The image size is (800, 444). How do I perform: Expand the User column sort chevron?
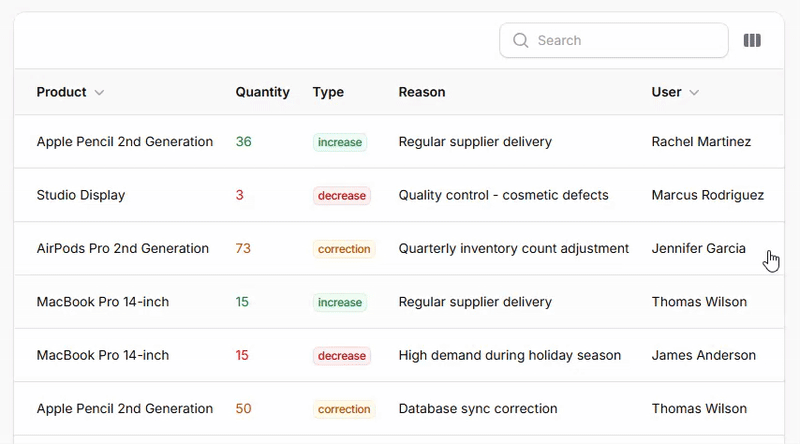click(694, 92)
